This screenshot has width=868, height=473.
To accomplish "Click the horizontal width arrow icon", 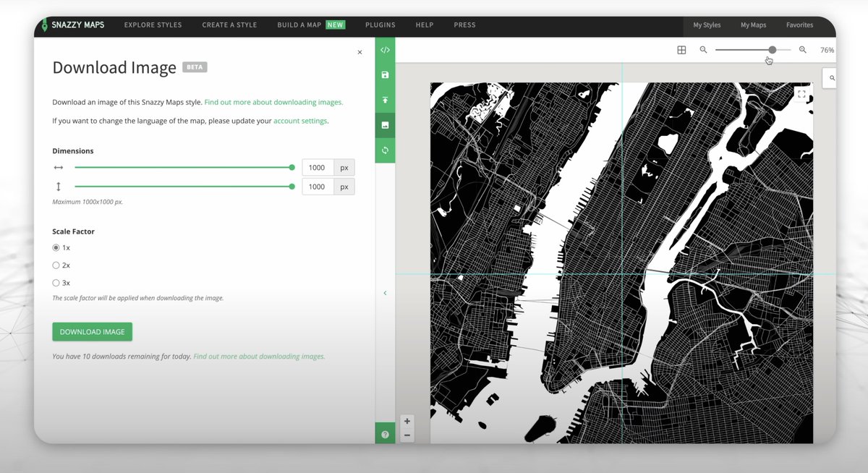I will click(x=59, y=168).
